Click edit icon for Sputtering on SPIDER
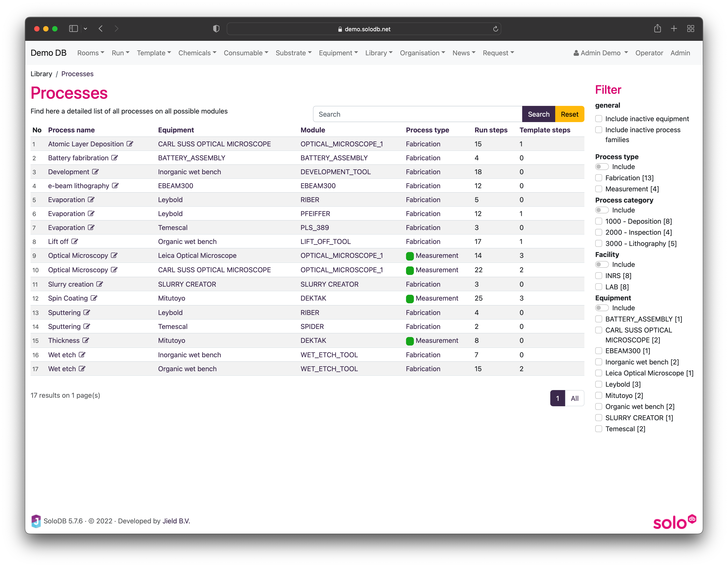Screen dimensions: 728x567 (87, 326)
